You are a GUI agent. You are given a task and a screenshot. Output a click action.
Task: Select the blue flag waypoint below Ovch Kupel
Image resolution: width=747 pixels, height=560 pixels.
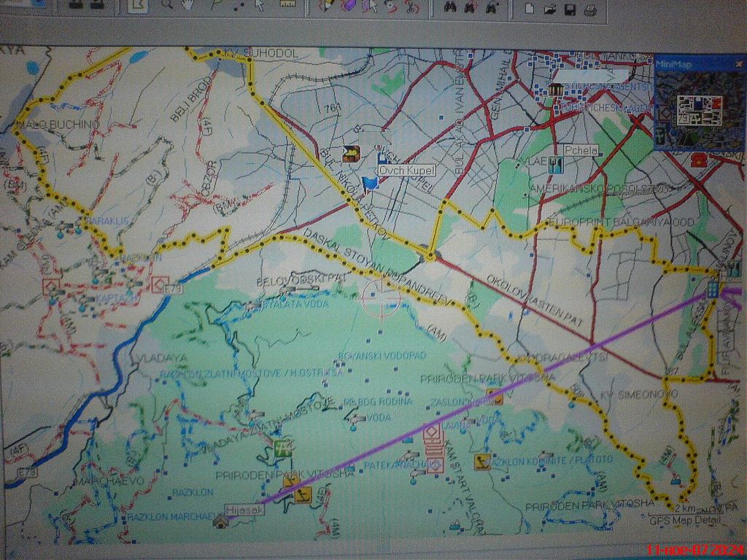[370, 184]
